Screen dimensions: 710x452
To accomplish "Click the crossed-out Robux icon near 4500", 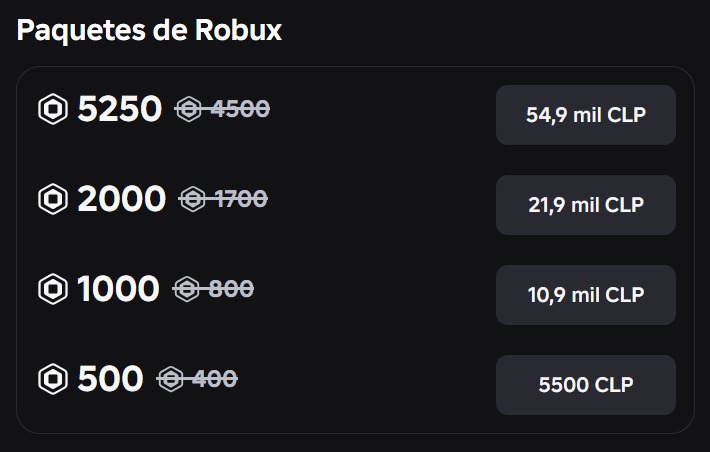I will click(x=189, y=109).
